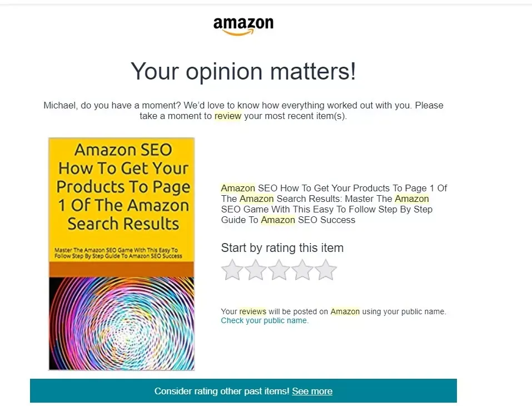Viewport: 532px width, 406px height.
Task: Open the Amazon SEO book cover image
Action: 121,254
